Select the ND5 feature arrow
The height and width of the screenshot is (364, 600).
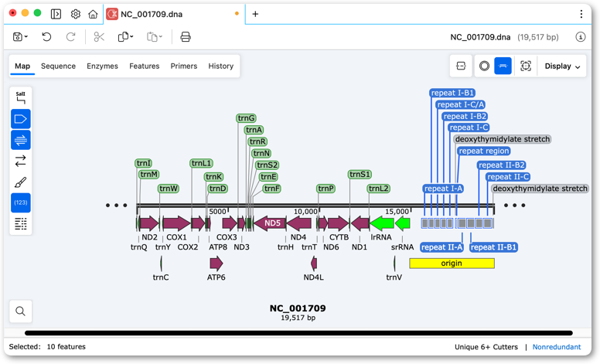(270, 223)
